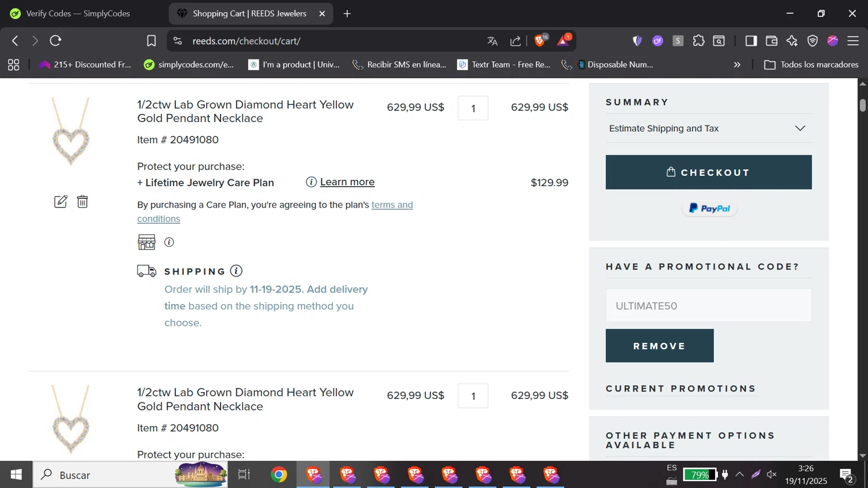
Task: Open Textr Team - Free Re... bookmark
Action: tap(504, 65)
